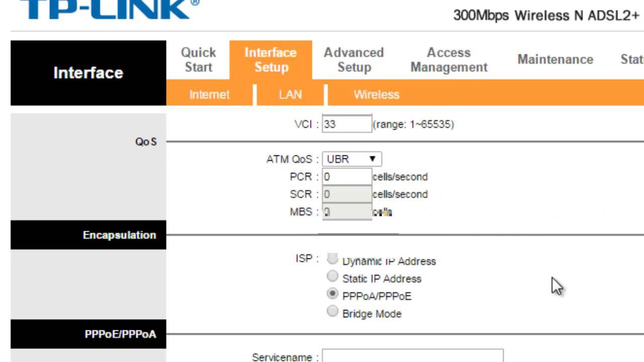Switch to the Maintenance tab

pos(555,59)
